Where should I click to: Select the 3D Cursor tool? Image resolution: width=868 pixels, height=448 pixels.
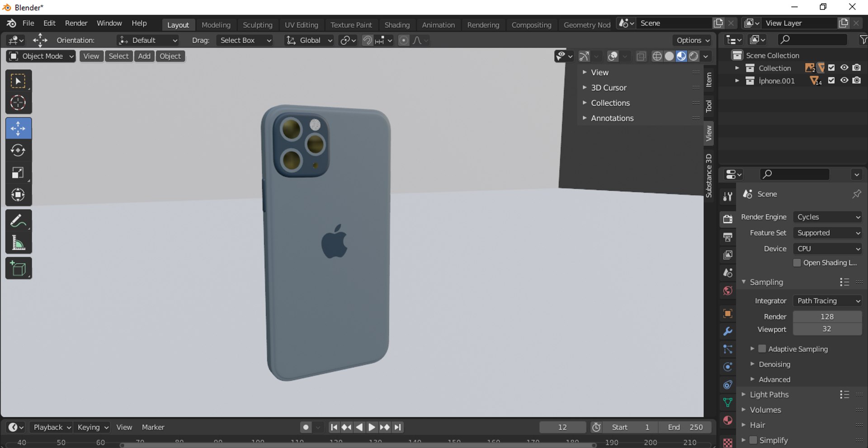(18, 103)
